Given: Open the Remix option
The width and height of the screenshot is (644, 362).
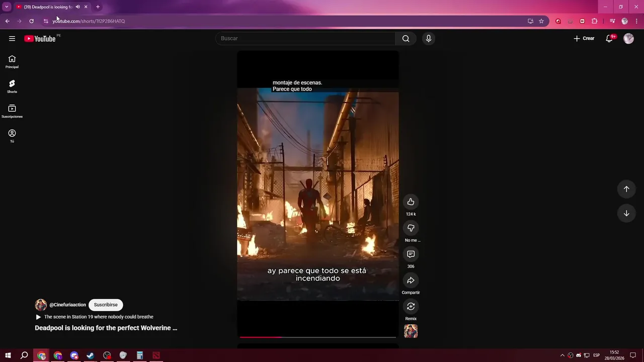Looking at the screenshot, I should pos(411,306).
